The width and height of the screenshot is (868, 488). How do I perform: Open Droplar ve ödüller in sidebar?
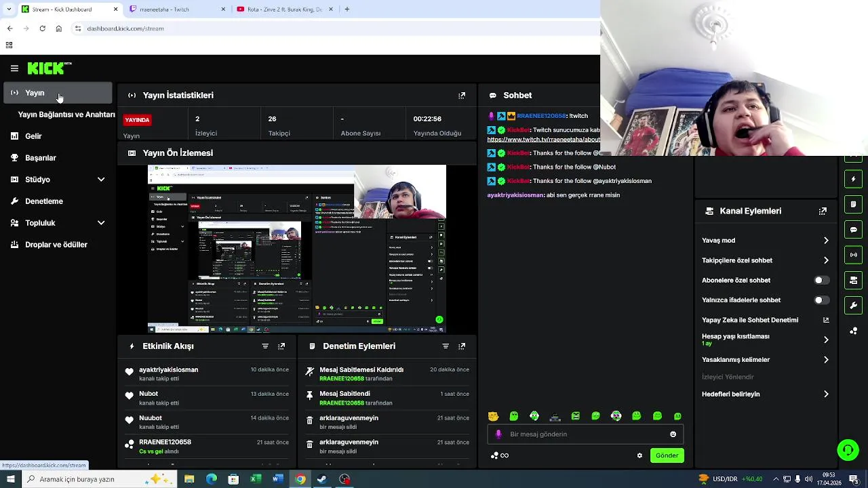(x=58, y=245)
